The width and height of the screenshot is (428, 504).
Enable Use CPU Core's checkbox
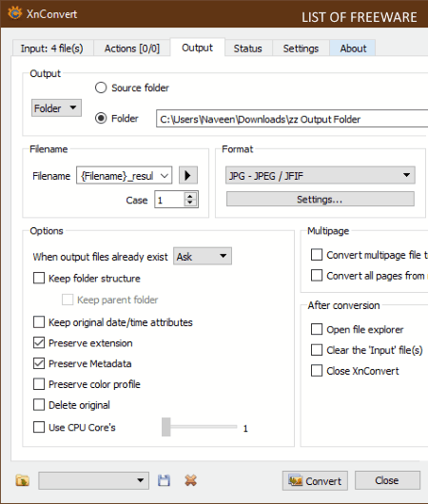coord(39,427)
